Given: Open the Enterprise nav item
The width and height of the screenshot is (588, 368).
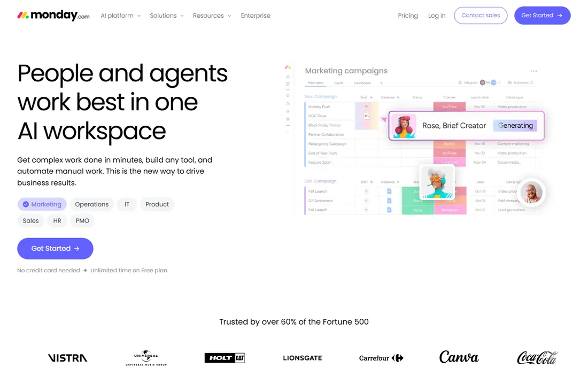Looking at the screenshot, I should coord(256,16).
